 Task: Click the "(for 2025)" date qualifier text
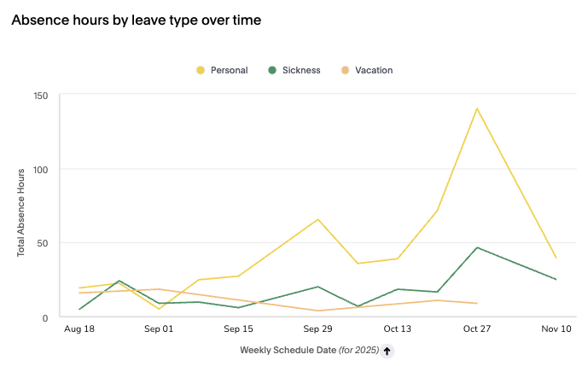(x=358, y=350)
